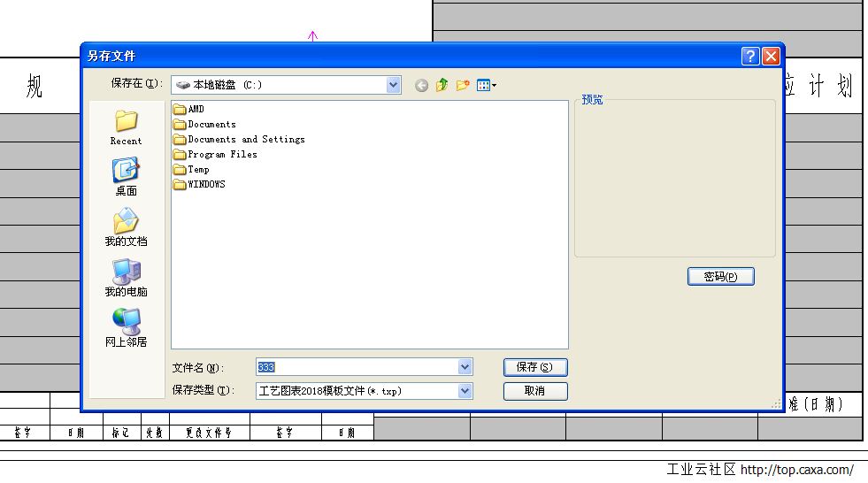Click the Back navigation arrow icon
Screen dimensions: 868x483
(421, 86)
